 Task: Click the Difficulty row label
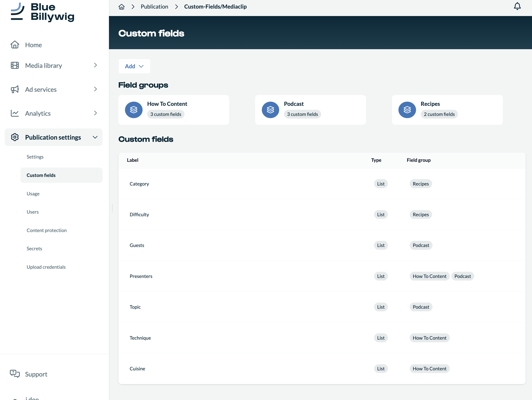pos(139,214)
